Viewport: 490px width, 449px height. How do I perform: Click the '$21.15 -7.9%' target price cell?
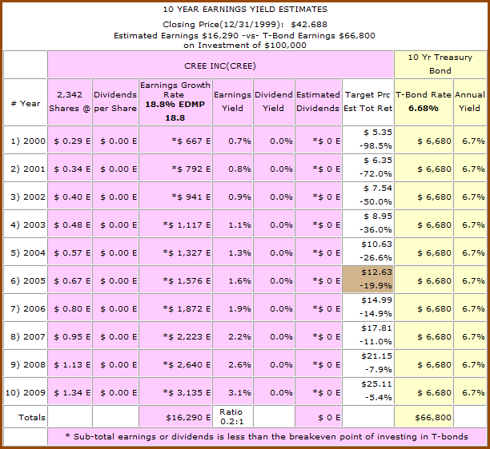[368, 364]
